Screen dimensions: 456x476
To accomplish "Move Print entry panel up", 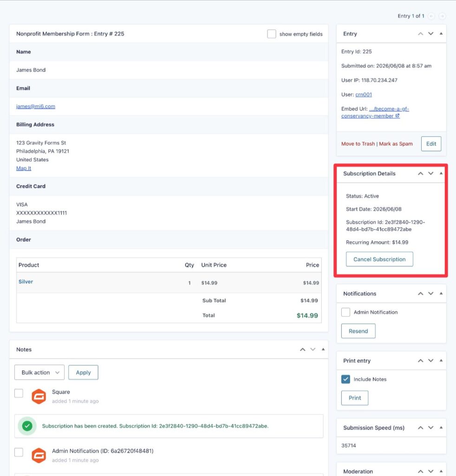I will tap(421, 361).
